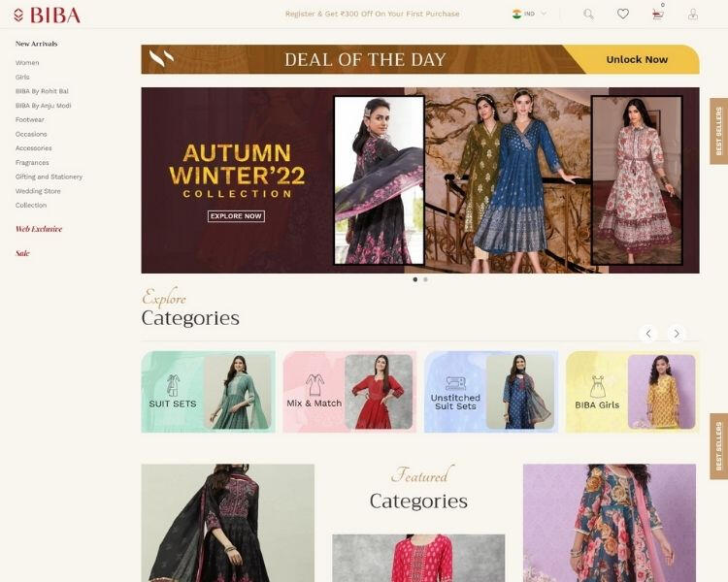Click the Explore Now button

point(236,216)
